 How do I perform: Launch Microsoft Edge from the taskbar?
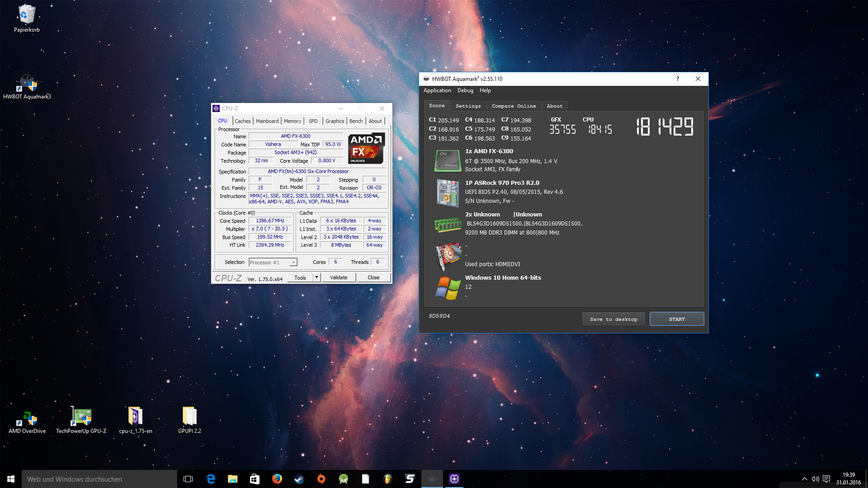click(x=211, y=479)
